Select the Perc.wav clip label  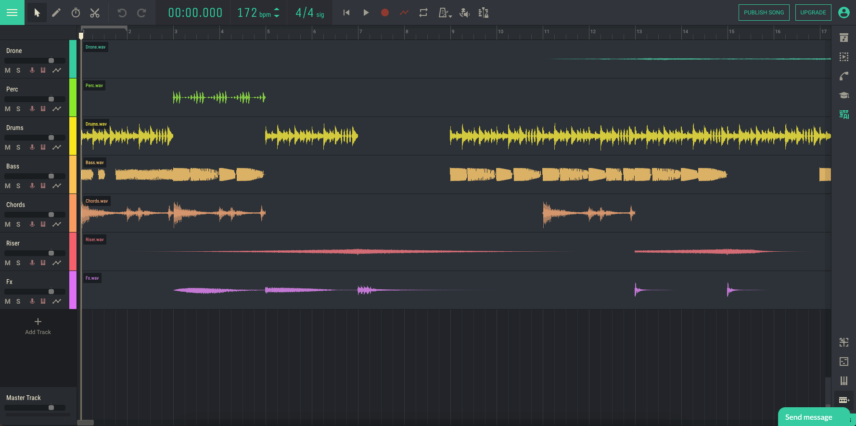coord(94,86)
